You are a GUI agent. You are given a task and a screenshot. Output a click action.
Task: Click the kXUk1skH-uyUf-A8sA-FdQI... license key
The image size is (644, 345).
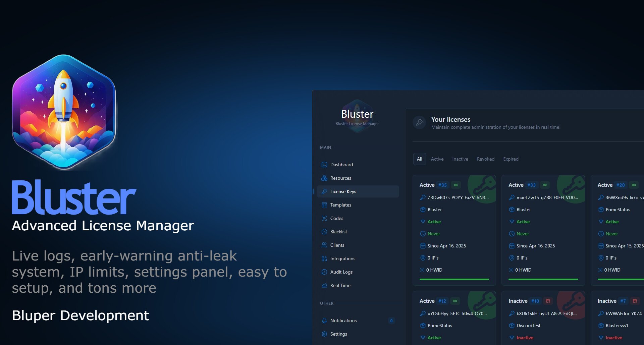pos(546,313)
